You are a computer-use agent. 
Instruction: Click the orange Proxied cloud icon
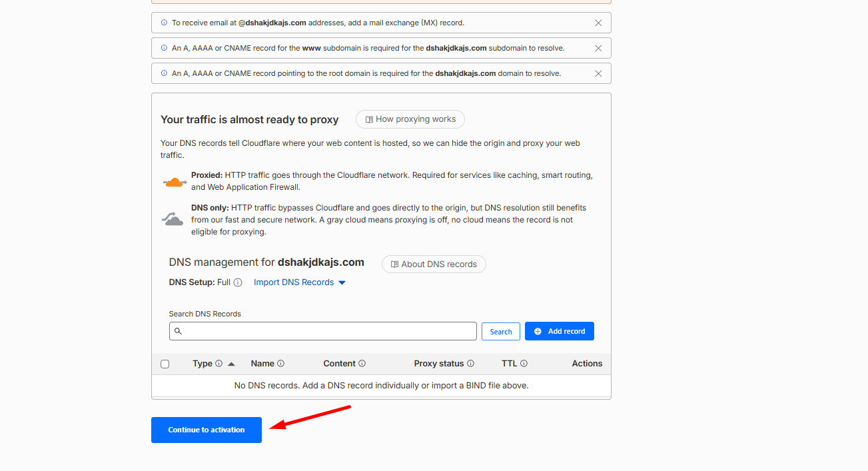pyautogui.click(x=175, y=182)
